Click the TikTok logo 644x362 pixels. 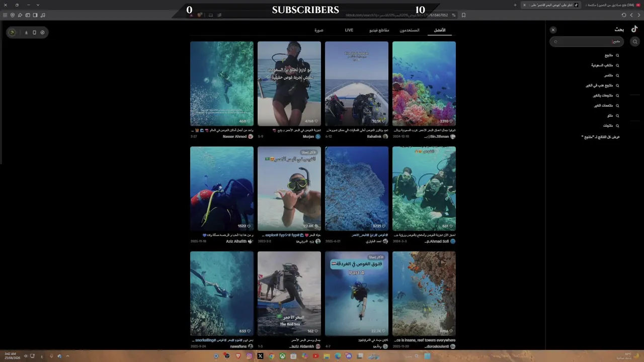[x=634, y=30]
